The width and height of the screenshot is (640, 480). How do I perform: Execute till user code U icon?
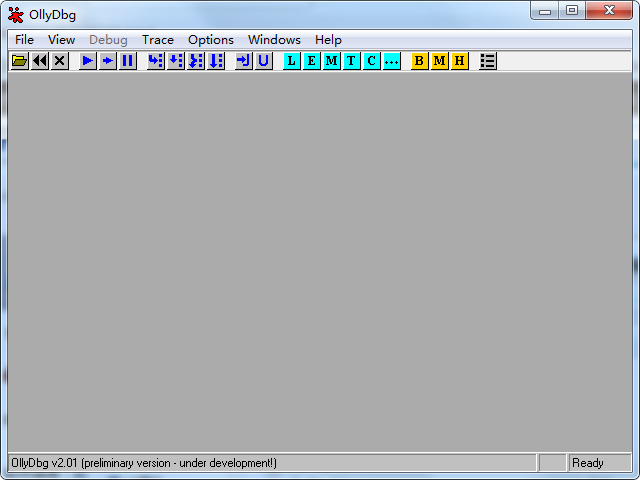pyautogui.click(x=264, y=61)
